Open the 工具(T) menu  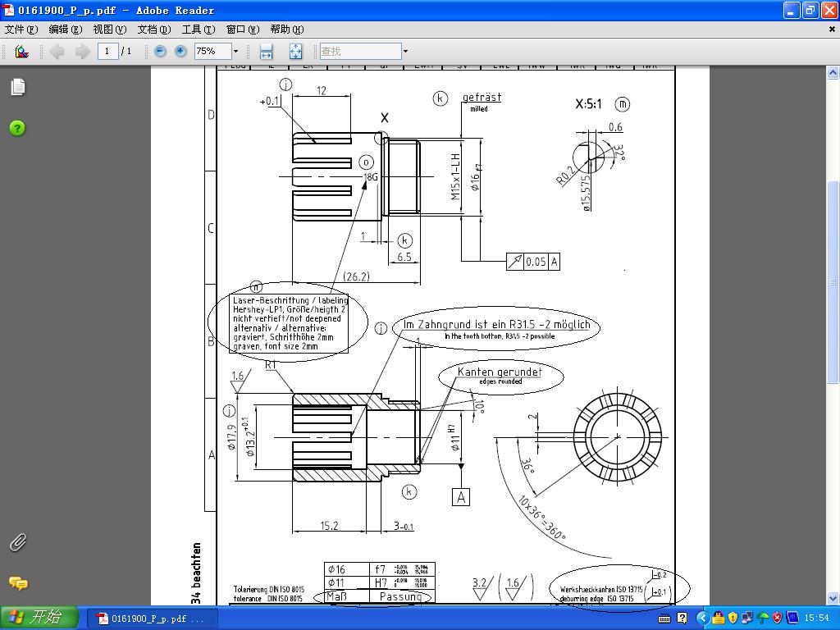pos(199,30)
